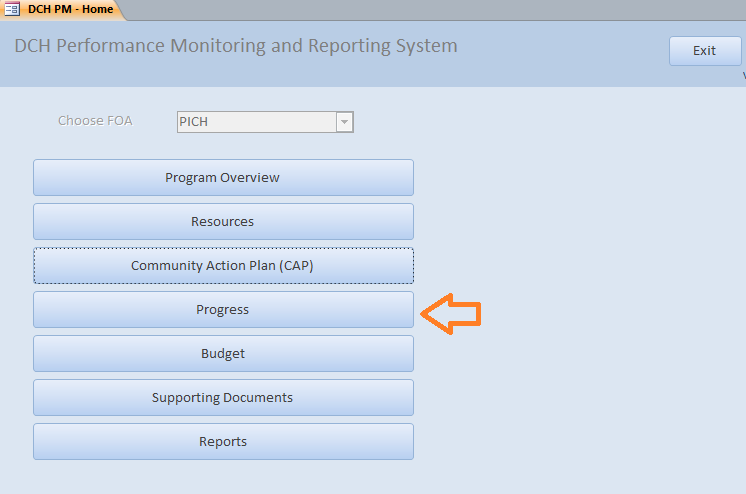
Task: Expand the Choose FOA dropdown arrow
Action: (345, 122)
